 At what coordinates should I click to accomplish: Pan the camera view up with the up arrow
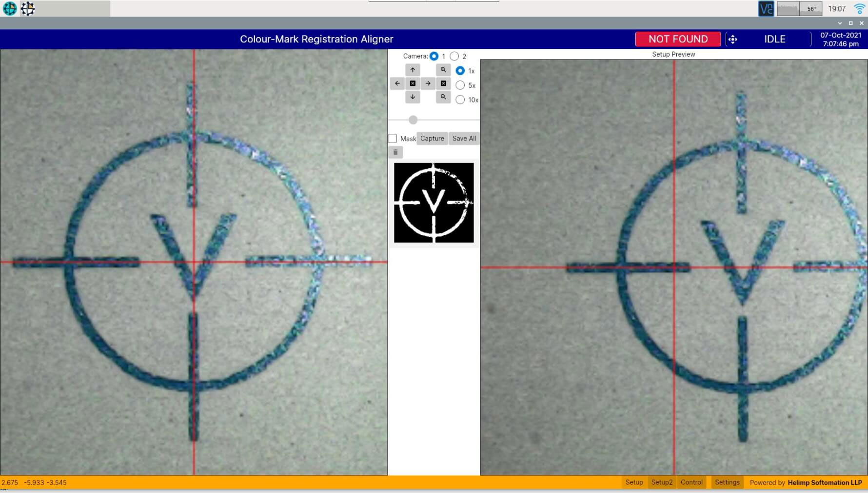pyautogui.click(x=413, y=70)
